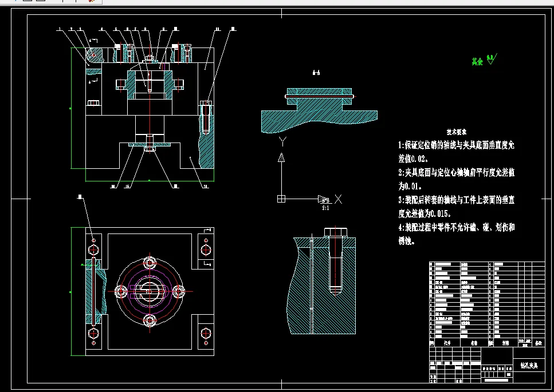The image size is (554, 392).
Task: Click the '备注' column header in parts list
Action: 539,343
